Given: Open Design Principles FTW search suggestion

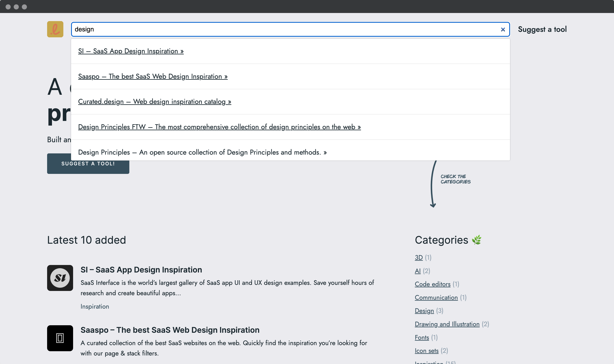Looking at the screenshot, I should 219,127.
